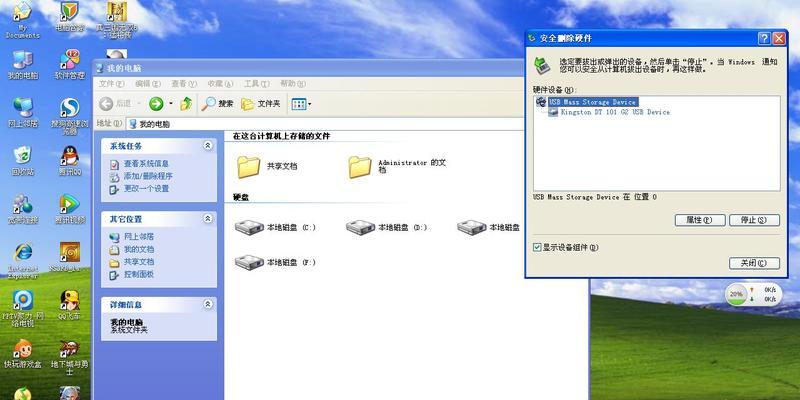Viewport: 800px width, 400px height.
Task: Toggle the 文件夹 folders pane
Action: (x=261, y=104)
